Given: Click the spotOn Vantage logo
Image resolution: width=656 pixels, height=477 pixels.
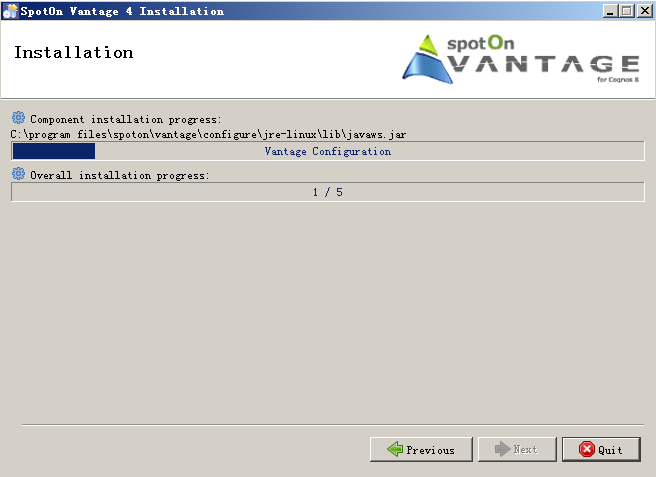Looking at the screenshot, I should [520, 59].
